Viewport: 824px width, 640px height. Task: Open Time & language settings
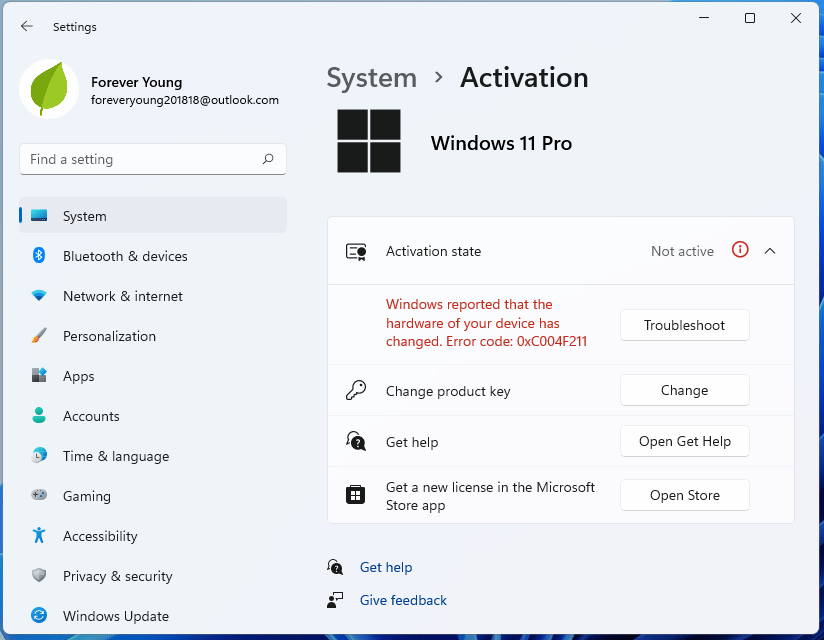click(153, 456)
